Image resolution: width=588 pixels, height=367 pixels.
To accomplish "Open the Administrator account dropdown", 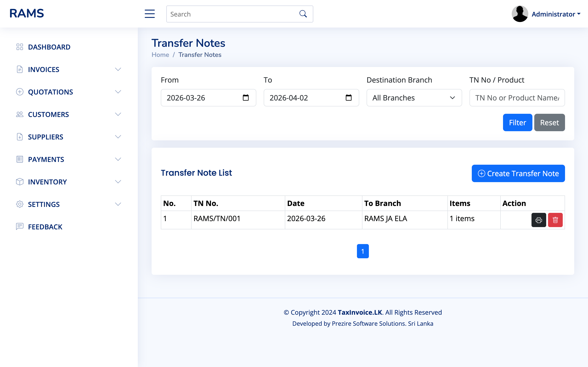I will click(x=556, y=14).
